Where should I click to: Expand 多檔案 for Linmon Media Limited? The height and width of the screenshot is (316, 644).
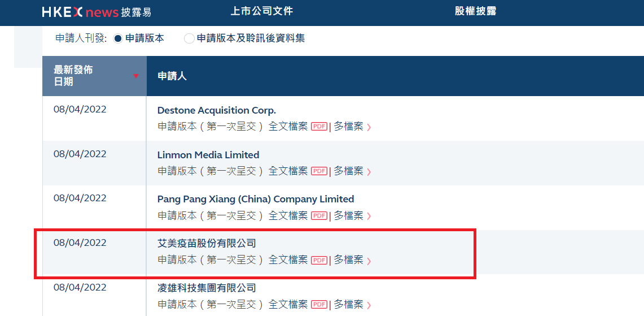click(x=352, y=171)
